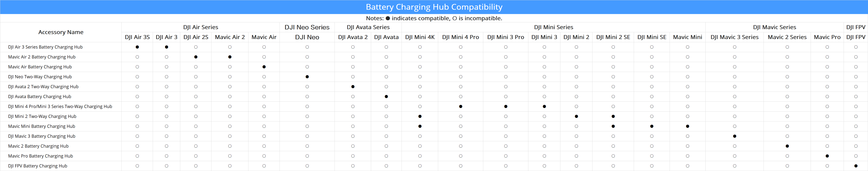The height and width of the screenshot is (171, 868).
Task: Click empty circle for DJI FPV in Air 3 Series row
Action: coord(856,47)
